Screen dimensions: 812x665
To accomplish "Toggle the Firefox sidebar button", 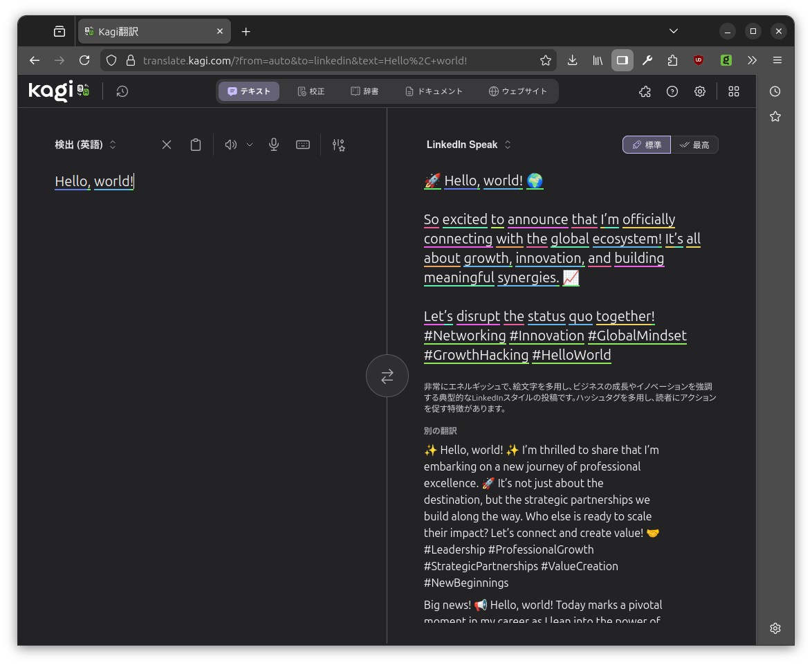I will 622,60.
